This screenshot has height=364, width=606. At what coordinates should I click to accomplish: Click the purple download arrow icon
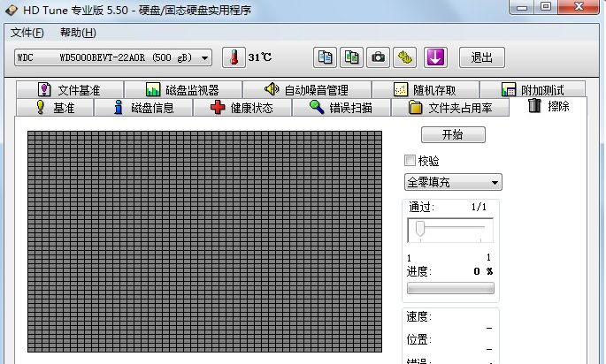[435, 57]
